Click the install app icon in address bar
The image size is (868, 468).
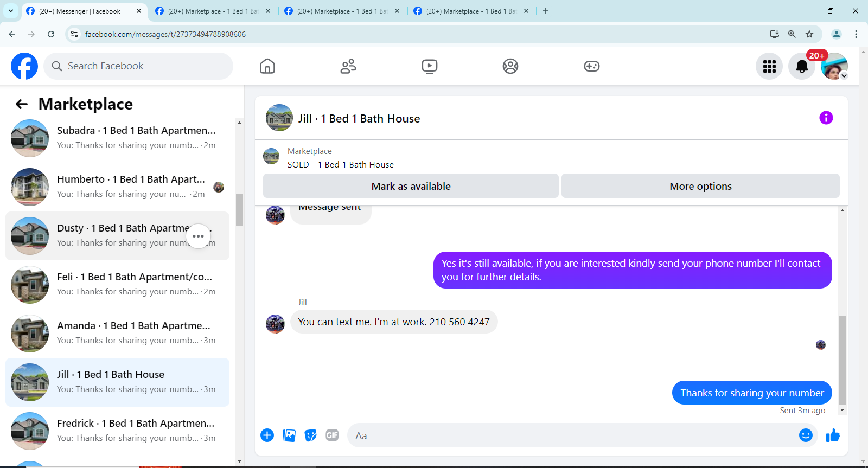[775, 34]
